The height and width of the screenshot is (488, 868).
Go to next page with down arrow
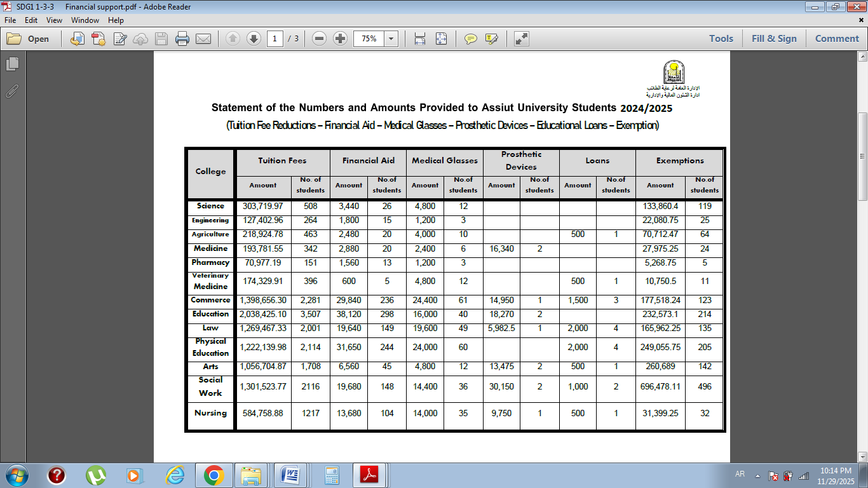tap(254, 39)
